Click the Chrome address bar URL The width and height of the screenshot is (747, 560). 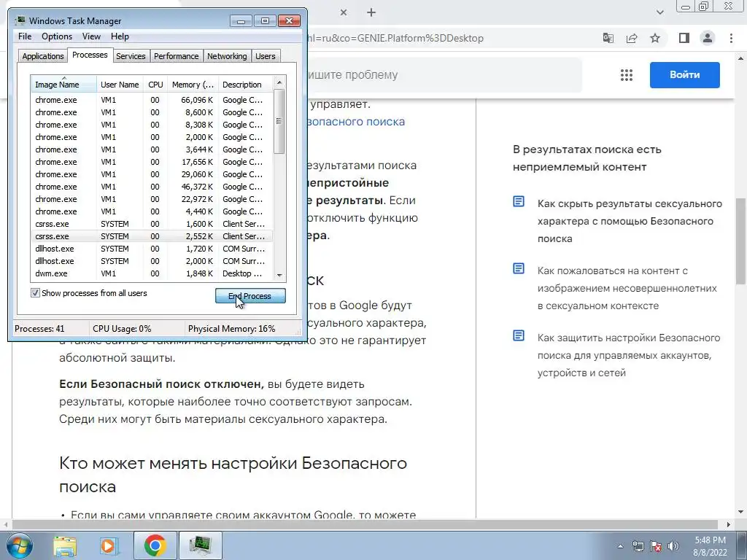395,38
